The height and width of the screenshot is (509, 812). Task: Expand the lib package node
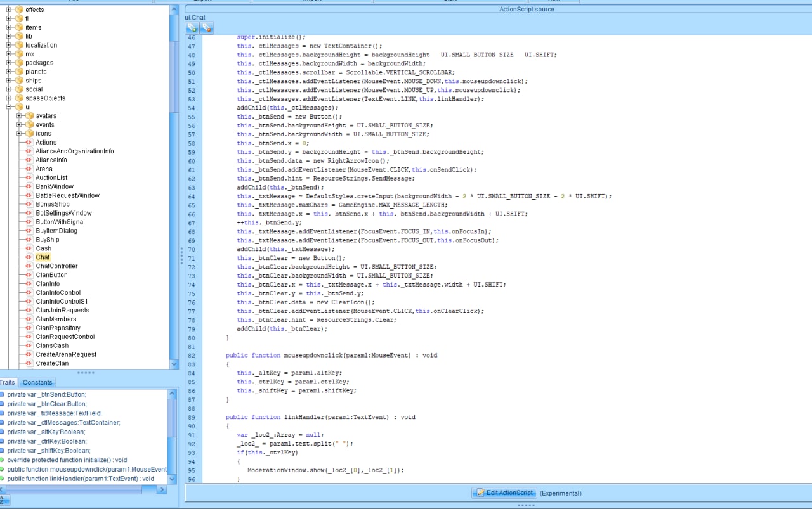click(9, 36)
